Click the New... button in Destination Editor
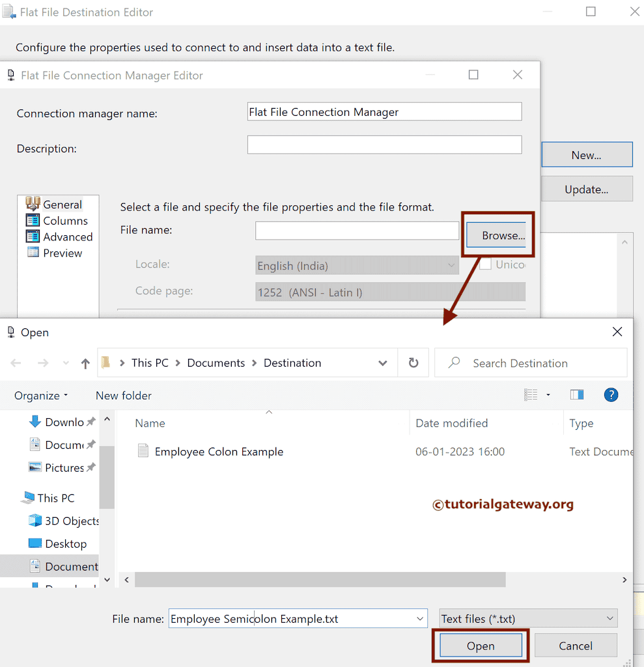Image resolution: width=644 pixels, height=667 pixels. (587, 155)
